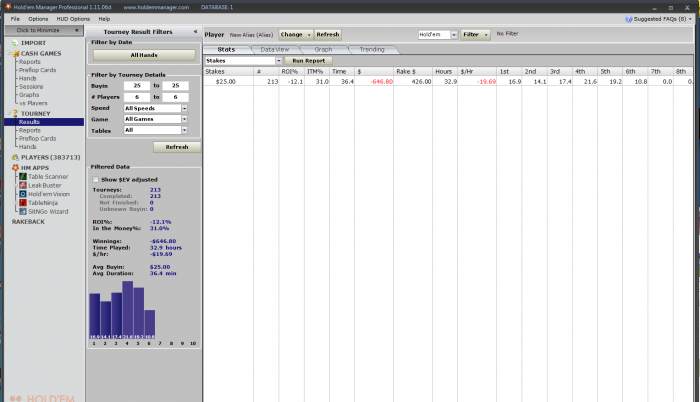Image resolution: width=700 pixels, height=402 pixels.
Task: Click the Run Report button
Action: pyautogui.click(x=308, y=61)
